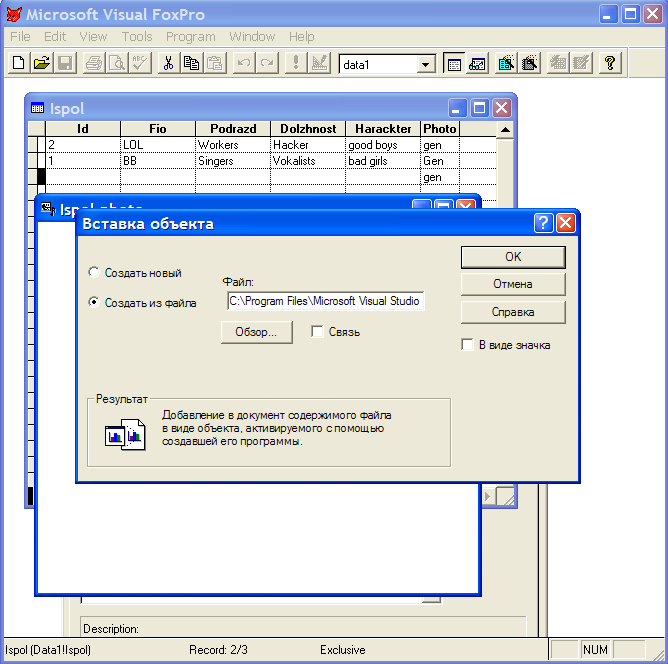Viewport: 668px width, 664px height.
Task: Click the Ispol horizontal scroll-right arrow
Action: click(x=488, y=496)
